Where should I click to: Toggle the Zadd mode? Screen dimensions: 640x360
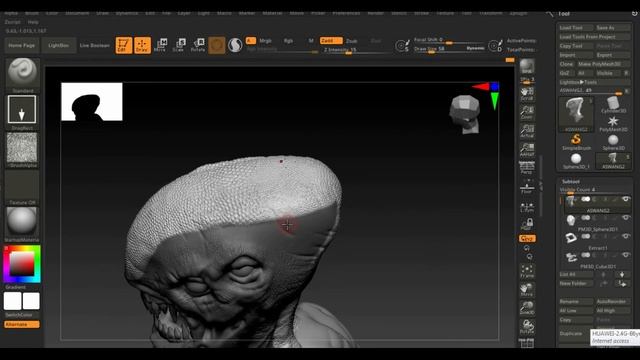(331, 41)
